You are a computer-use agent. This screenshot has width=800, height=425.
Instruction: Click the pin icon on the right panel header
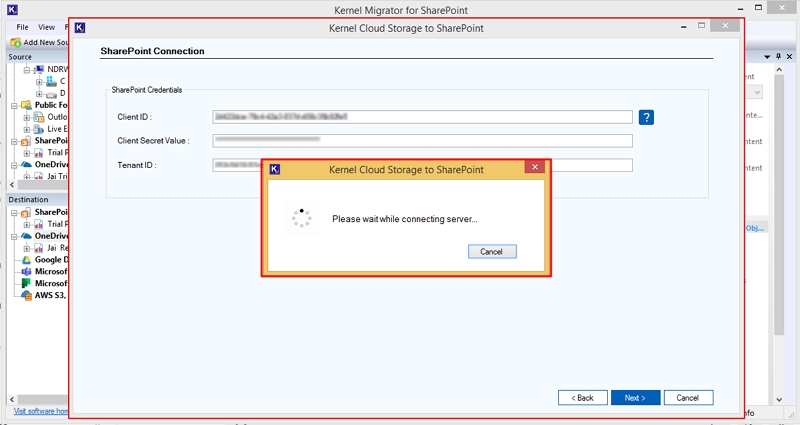pos(779,57)
